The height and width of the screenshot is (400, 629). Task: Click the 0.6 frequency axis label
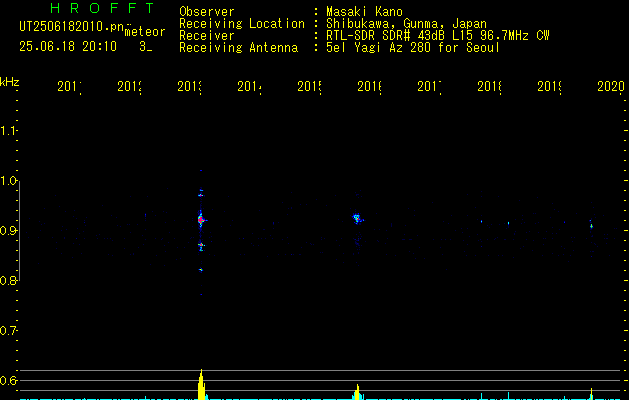point(8,380)
